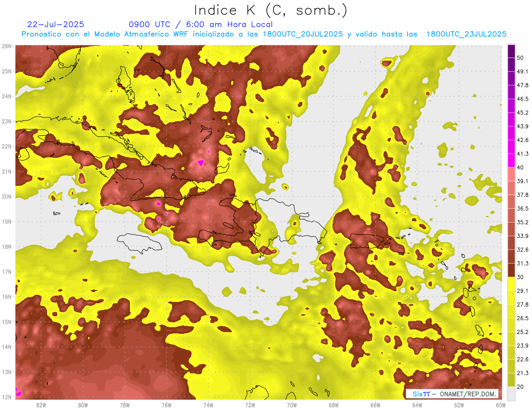Select the bright magenta swatch between 40 and 41.3
This screenshot has width=532, height=411.
pos(511,160)
